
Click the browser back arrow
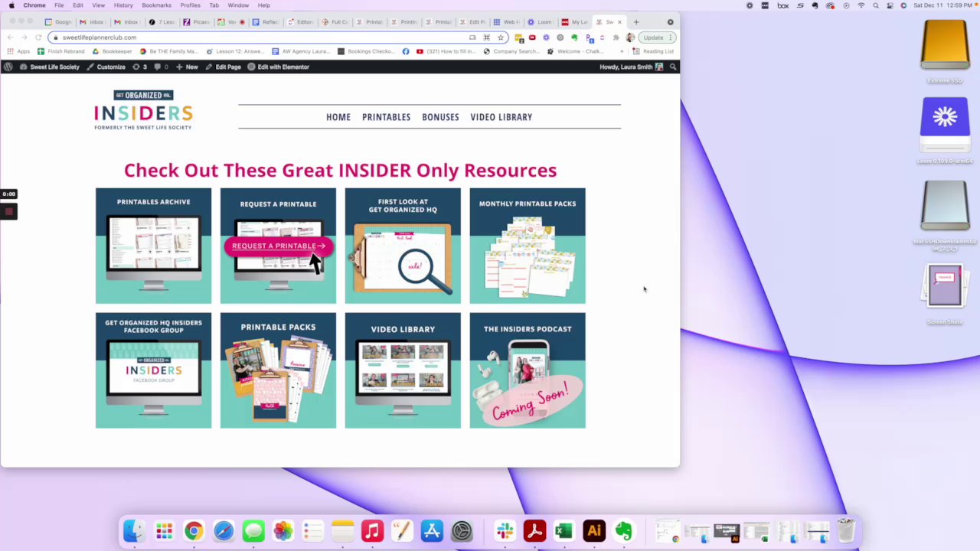coord(11,37)
